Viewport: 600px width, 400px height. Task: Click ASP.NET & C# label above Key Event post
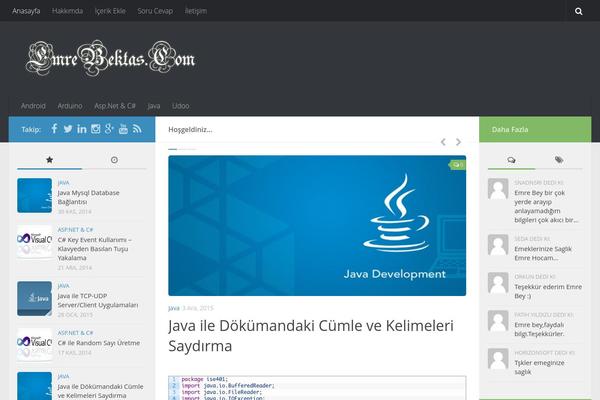(x=75, y=230)
